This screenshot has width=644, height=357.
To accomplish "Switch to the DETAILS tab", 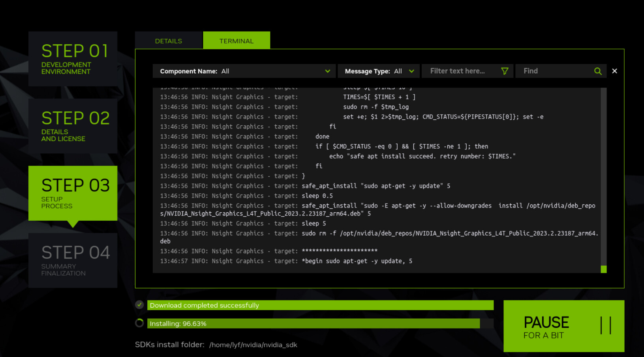I will click(169, 41).
